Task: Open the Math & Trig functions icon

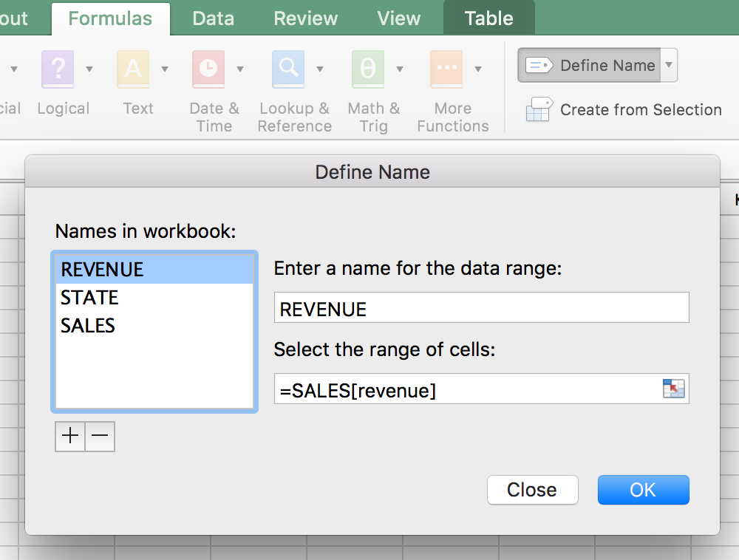Action: click(x=368, y=69)
